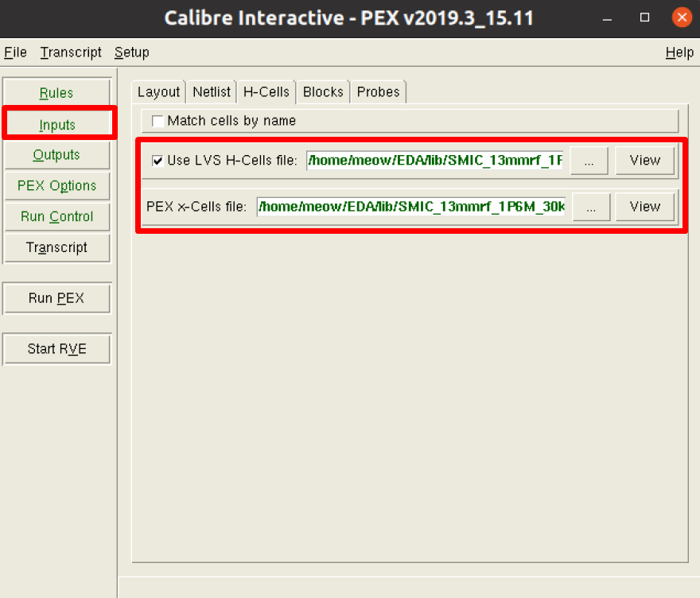
Task: Close the Calibre Interactive window
Action: pos(682,17)
